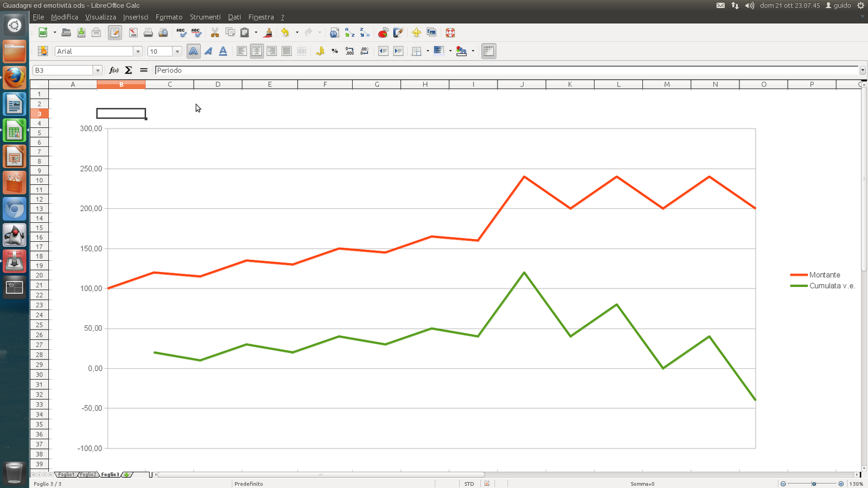Open the page preview

point(163,33)
